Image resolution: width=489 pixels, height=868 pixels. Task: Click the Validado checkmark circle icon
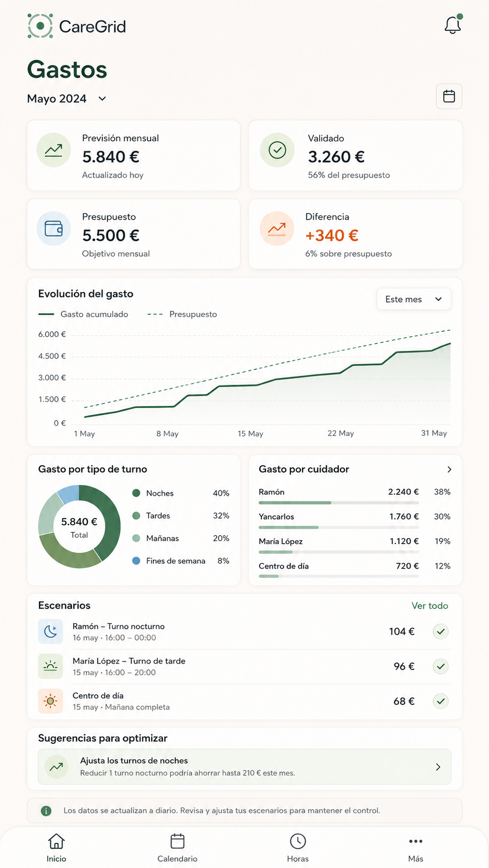[277, 151]
